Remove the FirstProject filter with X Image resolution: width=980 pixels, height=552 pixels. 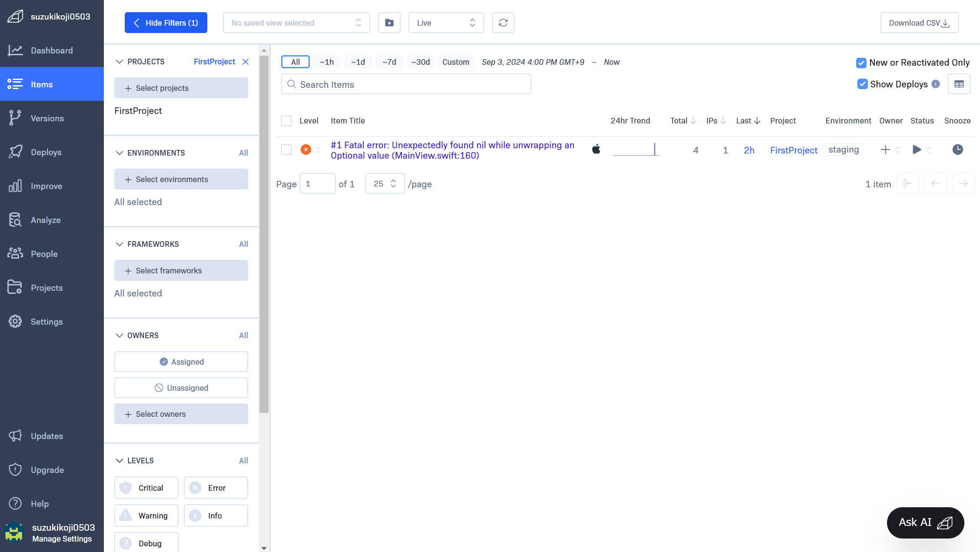tap(246, 62)
